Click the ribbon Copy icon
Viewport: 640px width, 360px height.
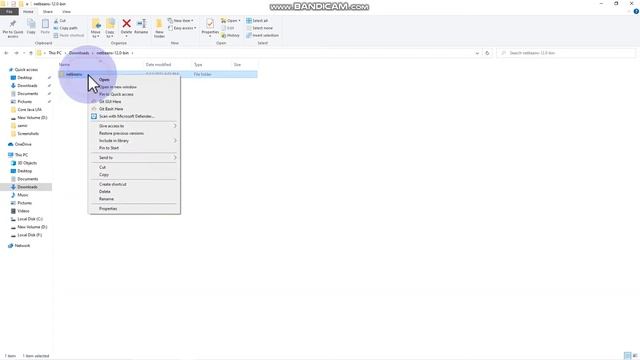[31, 27]
